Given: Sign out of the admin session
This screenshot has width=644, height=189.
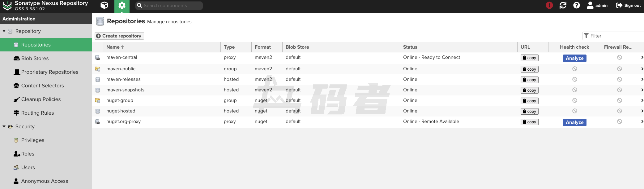Looking at the screenshot, I should coord(628,6).
